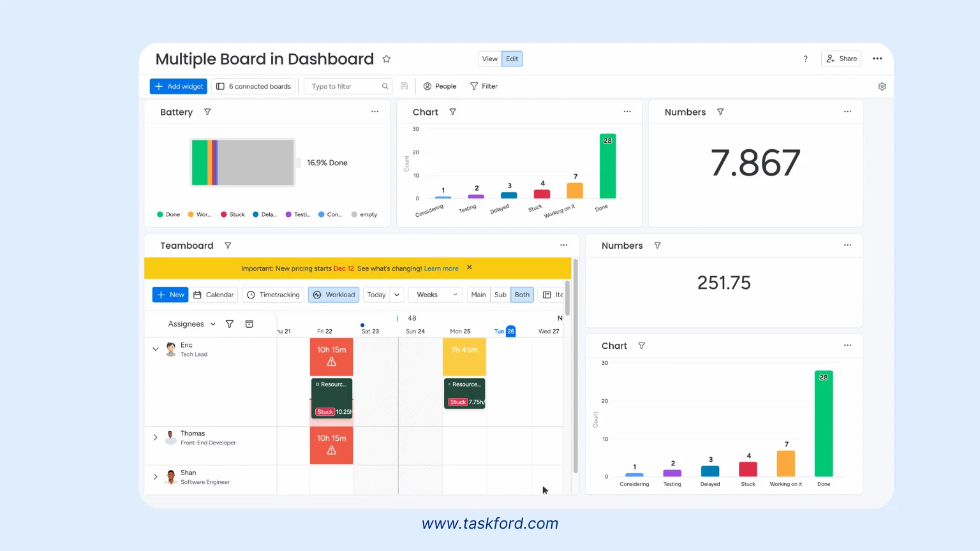Click the People icon in the toolbar
The height and width of the screenshot is (551, 980).
[x=427, y=85]
